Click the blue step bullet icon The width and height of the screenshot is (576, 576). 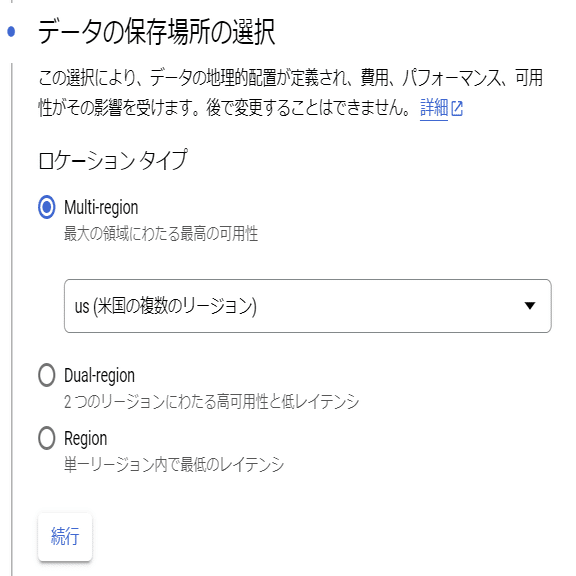tap(11, 32)
